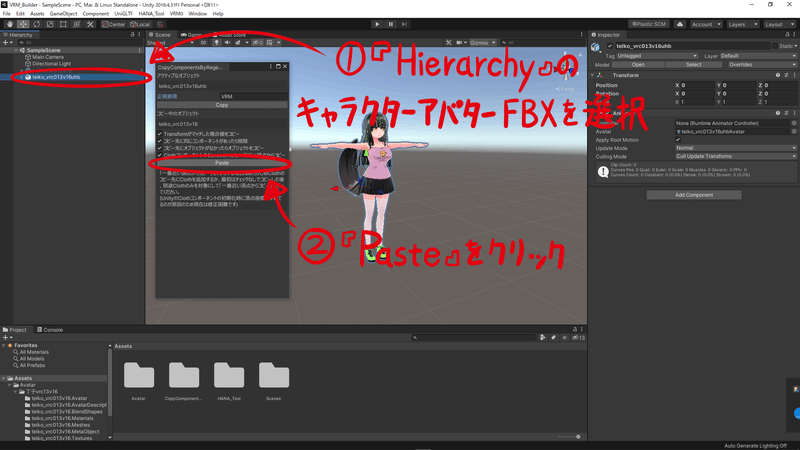The width and height of the screenshot is (800, 450).
Task: Collapse the Favorites tree in Project
Action: pos(4,345)
